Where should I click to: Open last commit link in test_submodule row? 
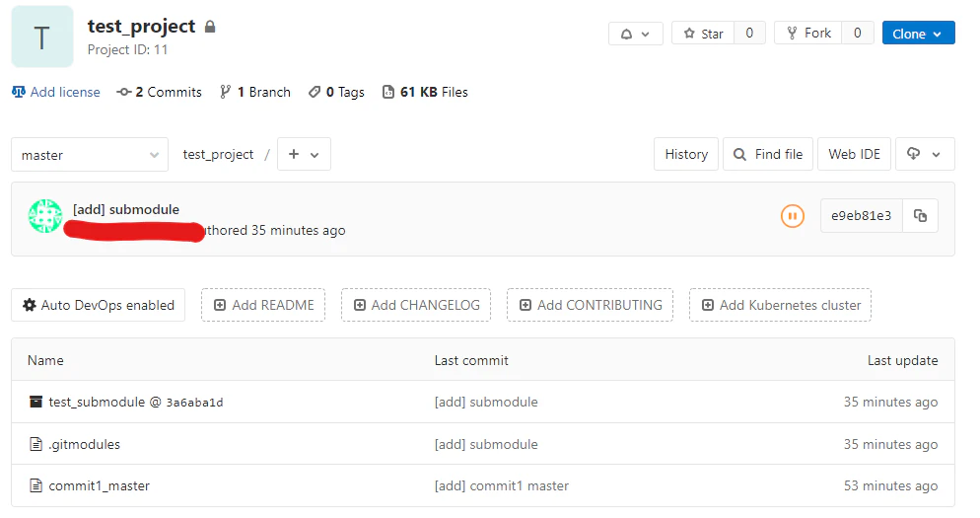486,402
